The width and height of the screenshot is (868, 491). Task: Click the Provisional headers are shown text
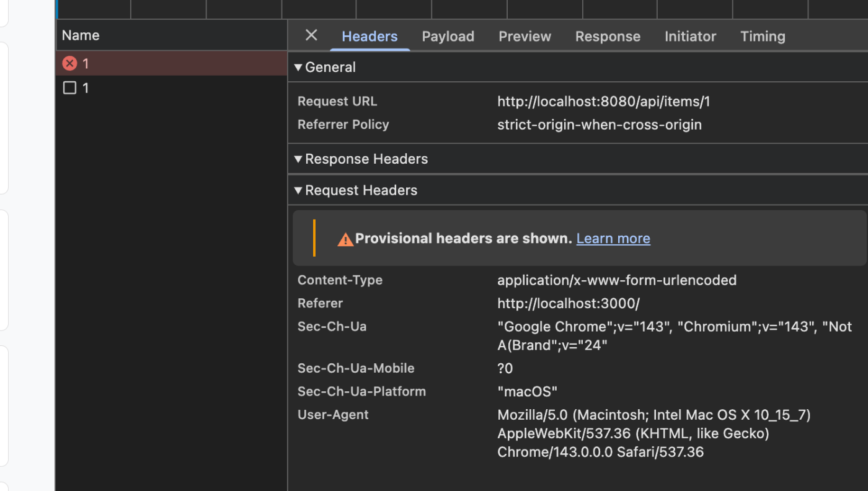[x=464, y=239]
